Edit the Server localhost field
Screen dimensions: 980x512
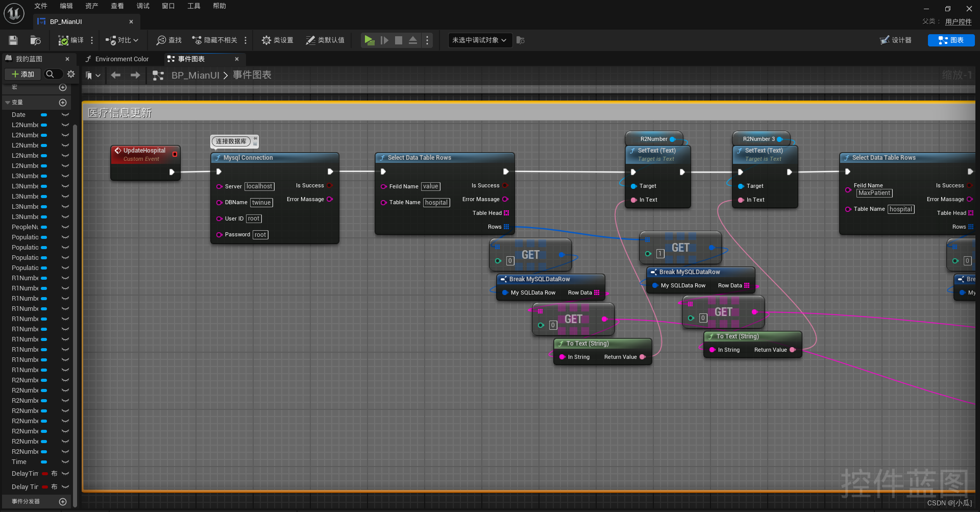coord(259,187)
